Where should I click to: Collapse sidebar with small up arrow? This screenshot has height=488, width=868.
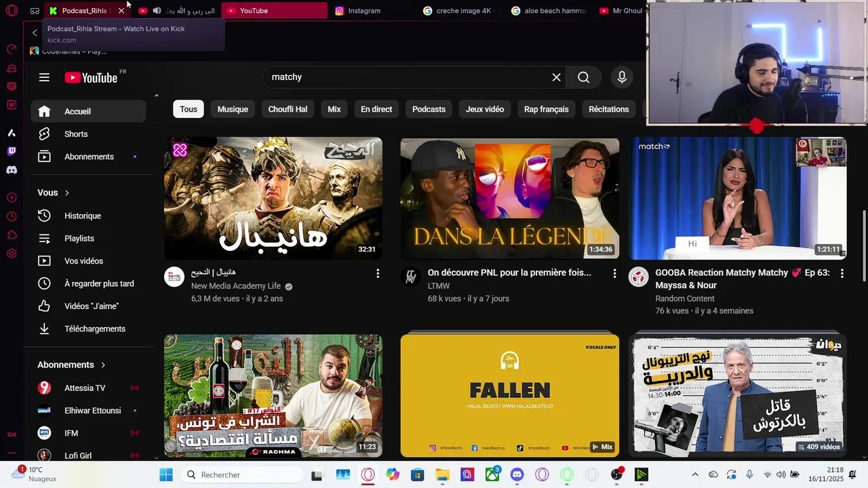point(156,96)
